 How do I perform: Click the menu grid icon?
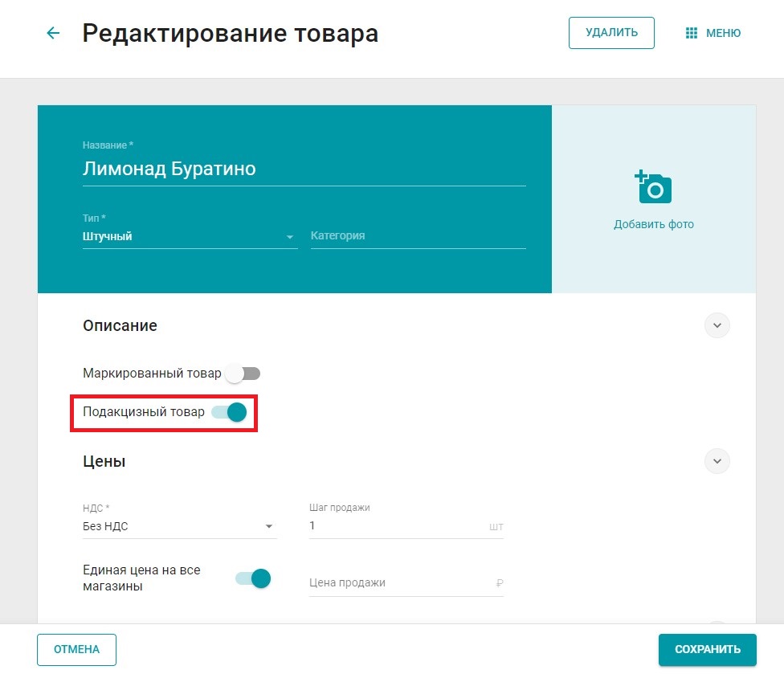pyautogui.click(x=691, y=33)
